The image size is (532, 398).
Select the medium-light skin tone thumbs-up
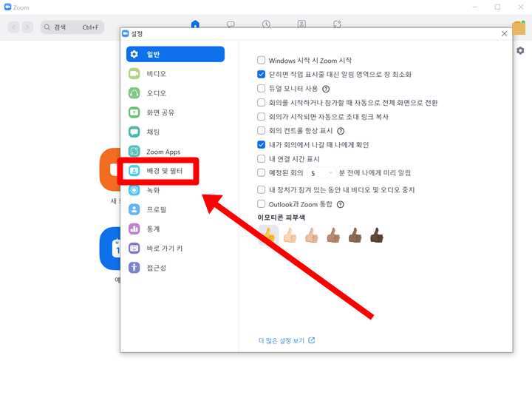312,235
